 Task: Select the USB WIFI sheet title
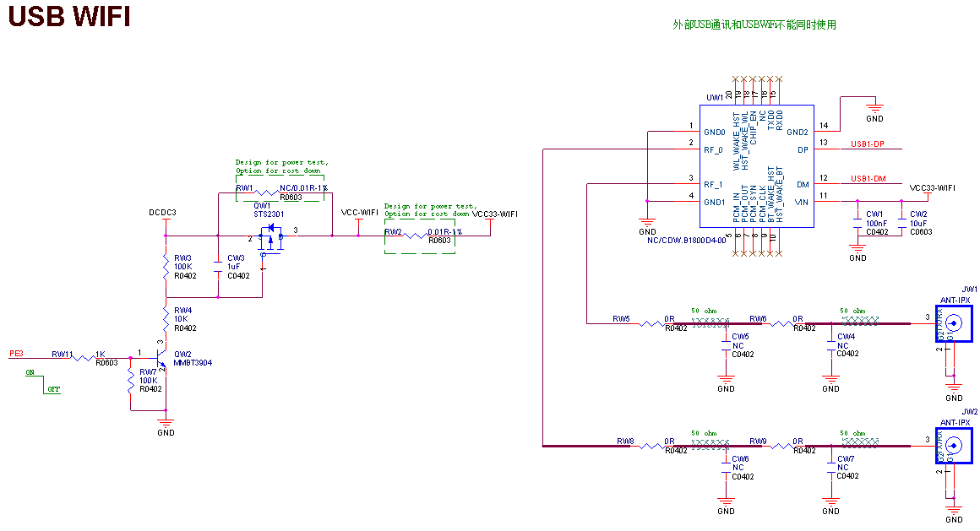coord(69,17)
